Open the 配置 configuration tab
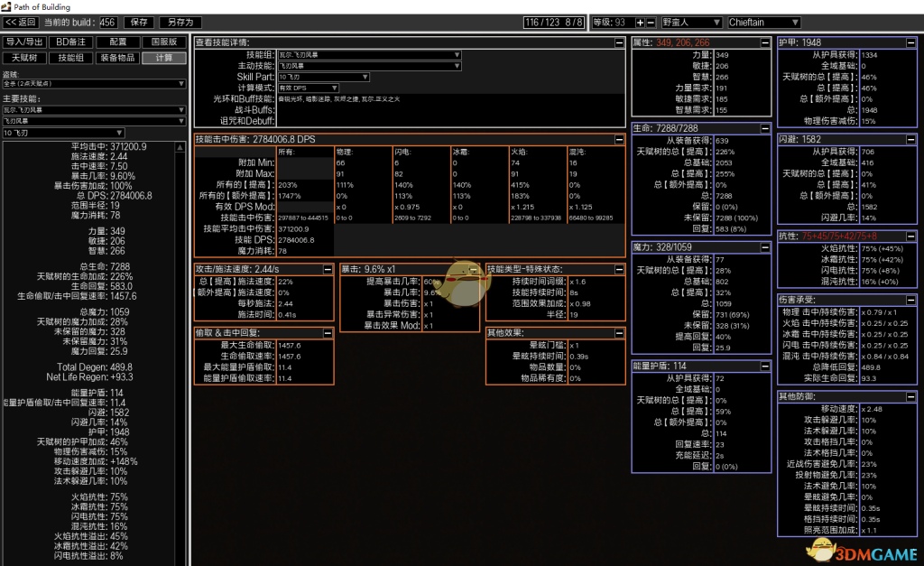The width and height of the screenshot is (924, 566). point(118,42)
